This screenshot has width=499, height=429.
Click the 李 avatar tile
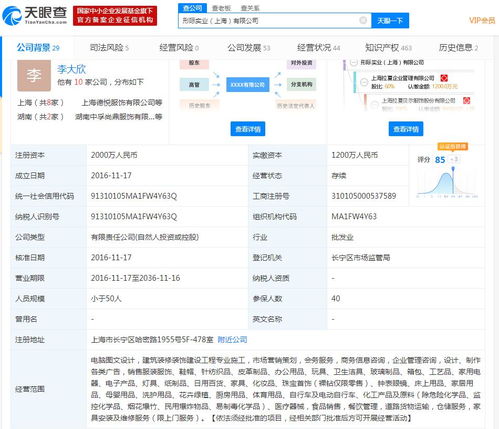34,75
